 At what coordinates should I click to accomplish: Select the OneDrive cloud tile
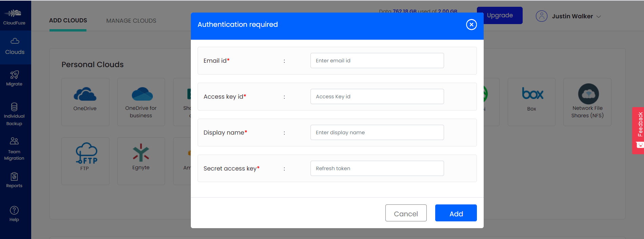[x=85, y=102]
